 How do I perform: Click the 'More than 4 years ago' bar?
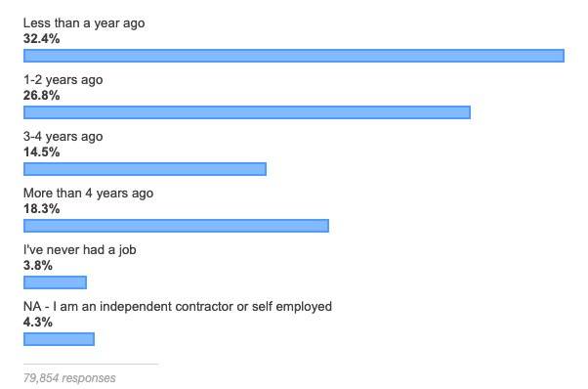[x=176, y=226]
